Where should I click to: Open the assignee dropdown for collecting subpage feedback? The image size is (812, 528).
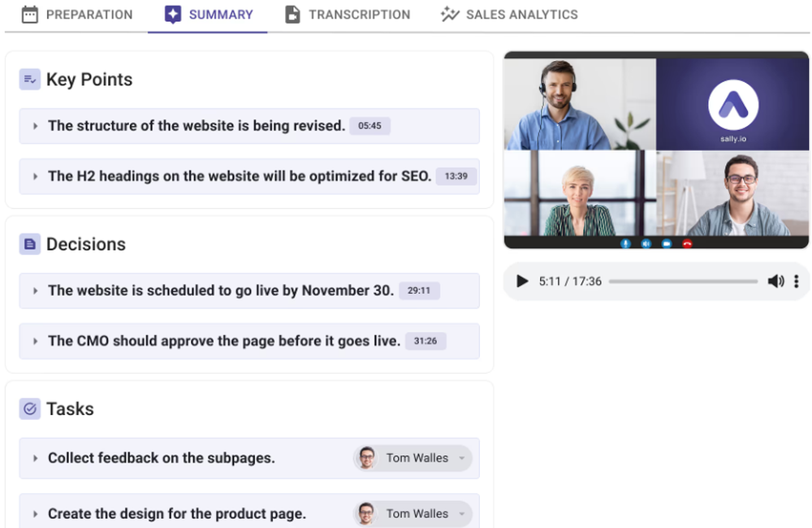pos(461,458)
